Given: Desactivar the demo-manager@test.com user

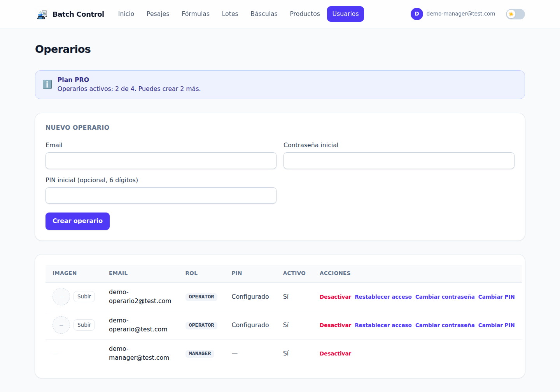Looking at the screenshot, I should click(x=335, y=354).
